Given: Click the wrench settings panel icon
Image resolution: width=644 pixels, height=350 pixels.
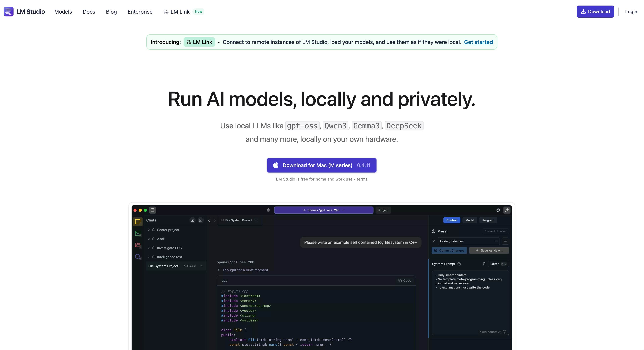Looking at the screenshot, I should coord(507,210).
